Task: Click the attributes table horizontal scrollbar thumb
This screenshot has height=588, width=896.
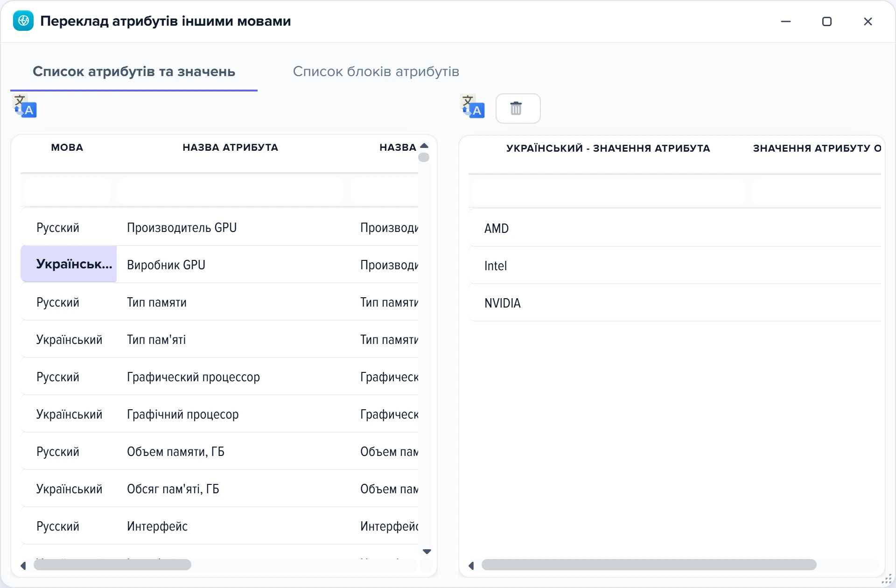Action: (x=112, y=565)
